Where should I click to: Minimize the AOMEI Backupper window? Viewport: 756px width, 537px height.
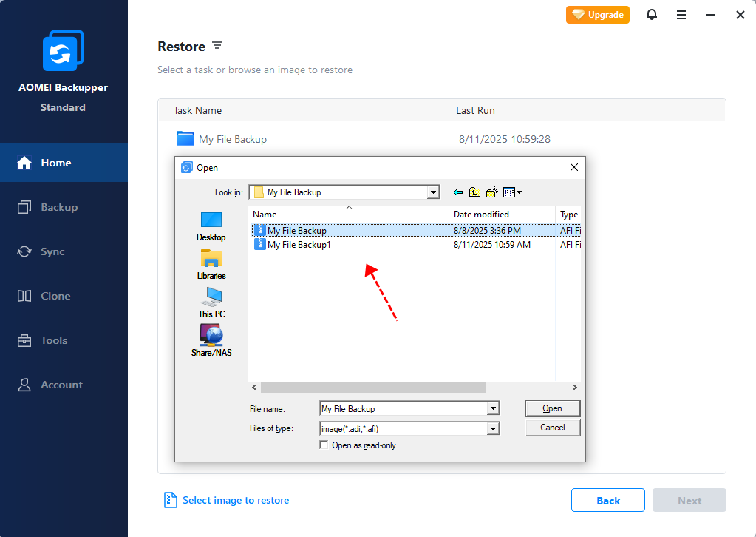point(711,15)
